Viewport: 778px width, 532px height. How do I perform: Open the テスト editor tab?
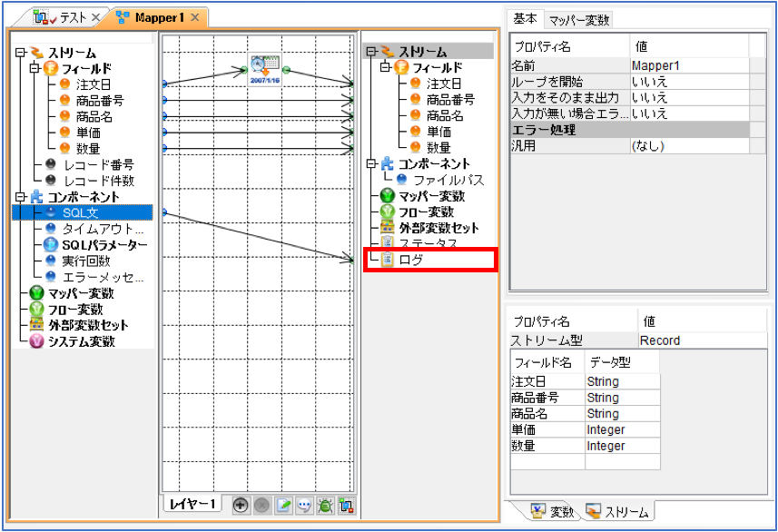coord(66,18)
